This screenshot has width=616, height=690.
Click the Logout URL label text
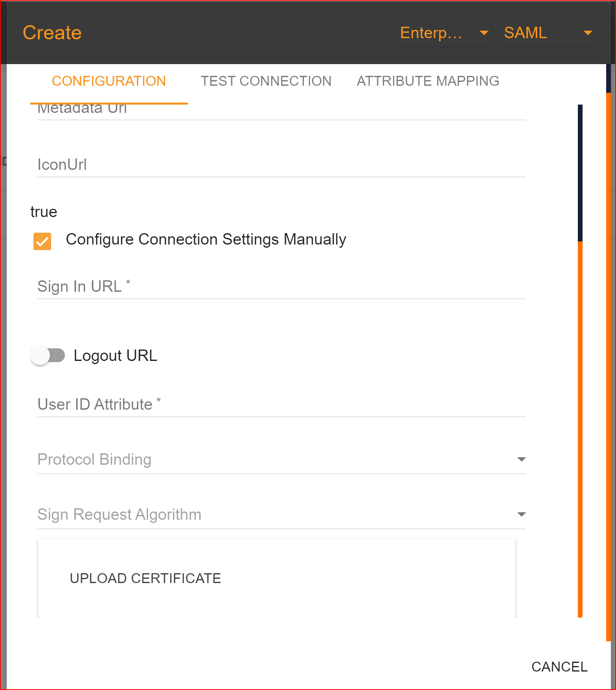[x=115, y=355]
